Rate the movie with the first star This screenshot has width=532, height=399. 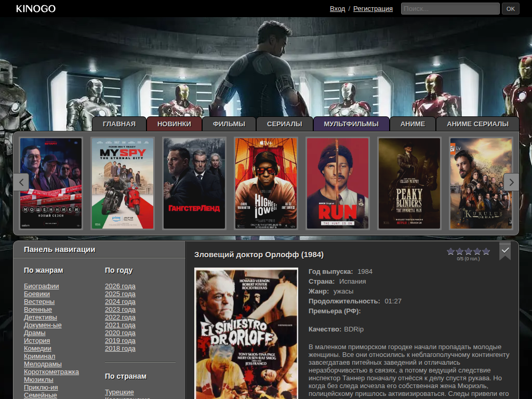(x=450, y=251)
